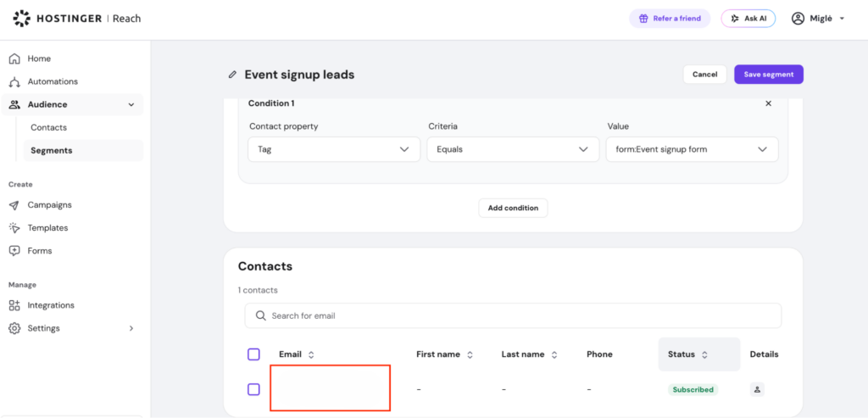Click the Add condition button
868x418 pixels.
pyautogui.click(x=513, y=209)
